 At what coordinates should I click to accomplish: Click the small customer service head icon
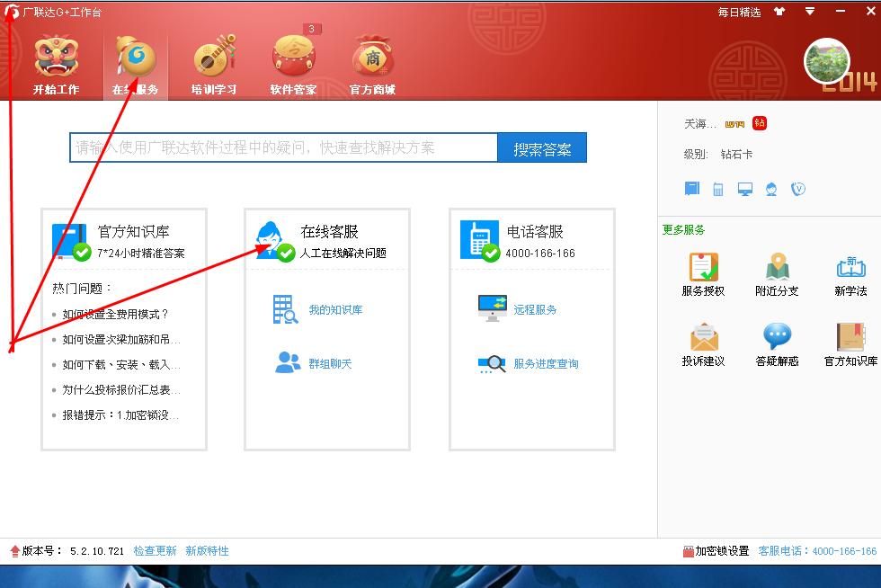pos(771,189)
